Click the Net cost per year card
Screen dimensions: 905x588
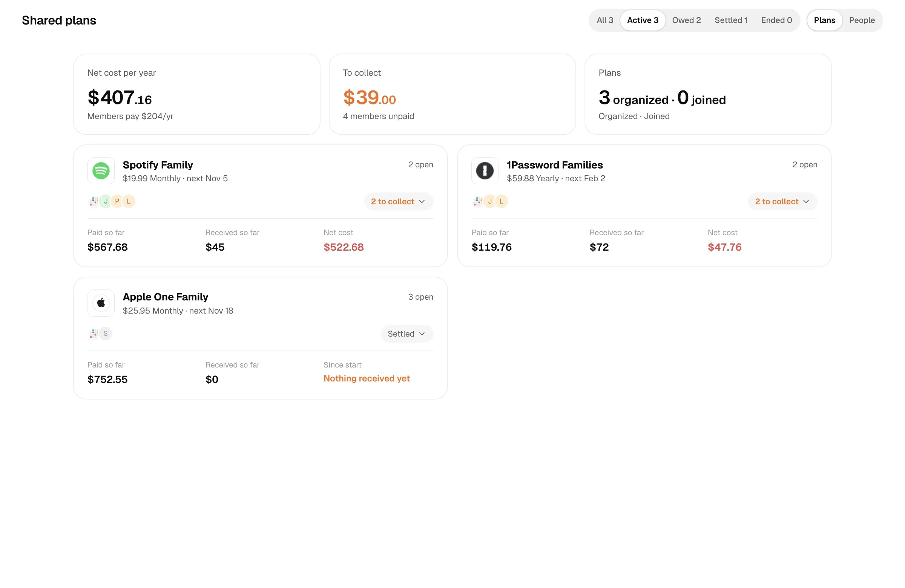point(196,94)
